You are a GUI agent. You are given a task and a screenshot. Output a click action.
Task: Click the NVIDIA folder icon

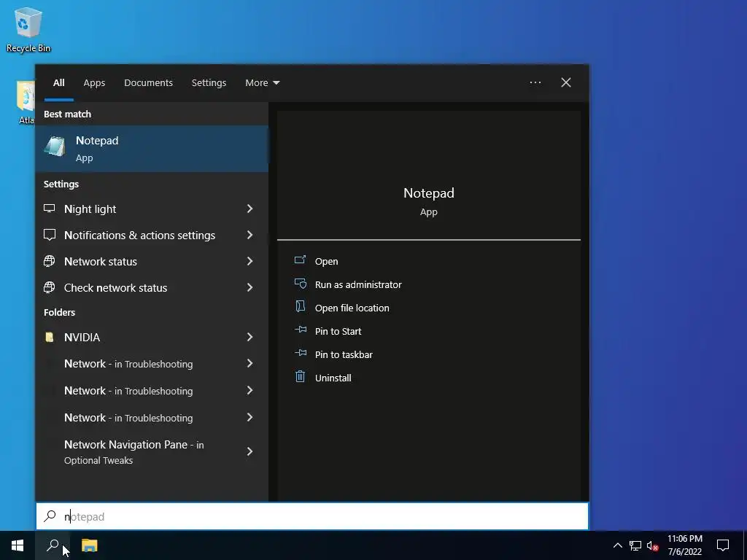[50, 337]
